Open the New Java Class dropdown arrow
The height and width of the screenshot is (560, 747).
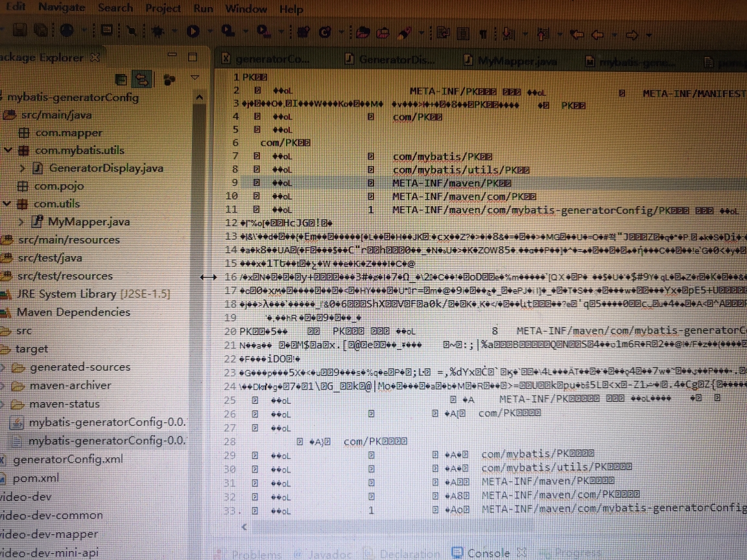(341, 32)
